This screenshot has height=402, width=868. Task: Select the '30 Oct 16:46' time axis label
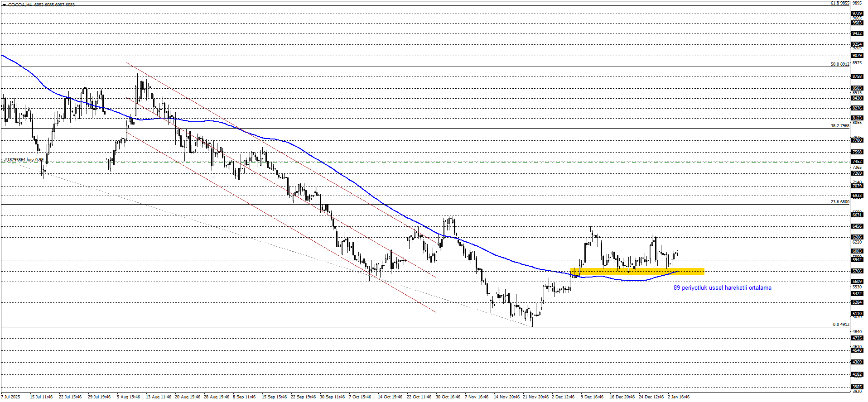(x=448, y=397)
